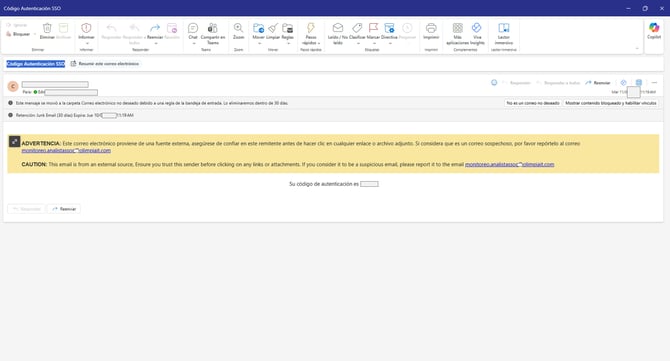The image size is (670, 361).
Task: Open Viva Insights add-in
Action: 477,34
